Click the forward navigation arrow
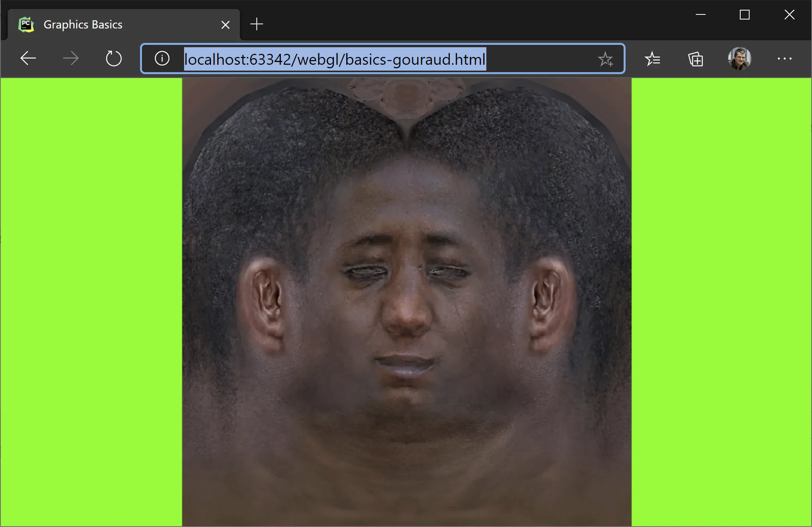The image size is (812, 527). point(71,59)
